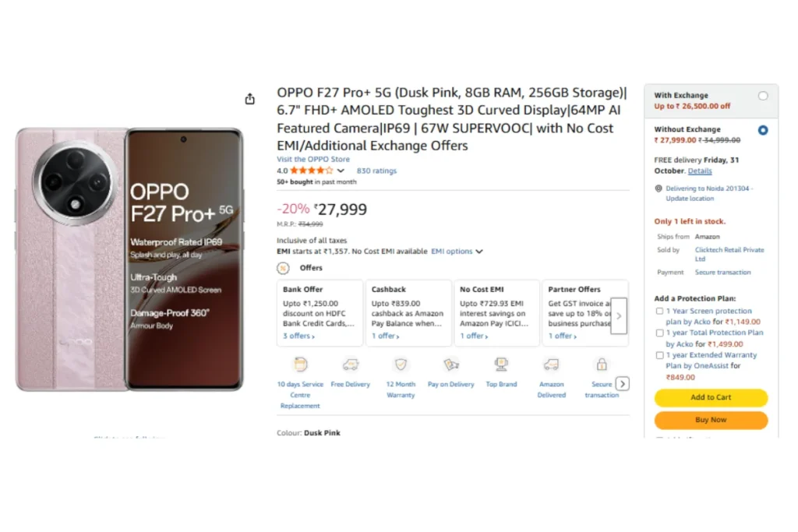The image size is (798, 532).
Task: Click the 12 Month Warranty shield icon
Action: coord(401,365)
